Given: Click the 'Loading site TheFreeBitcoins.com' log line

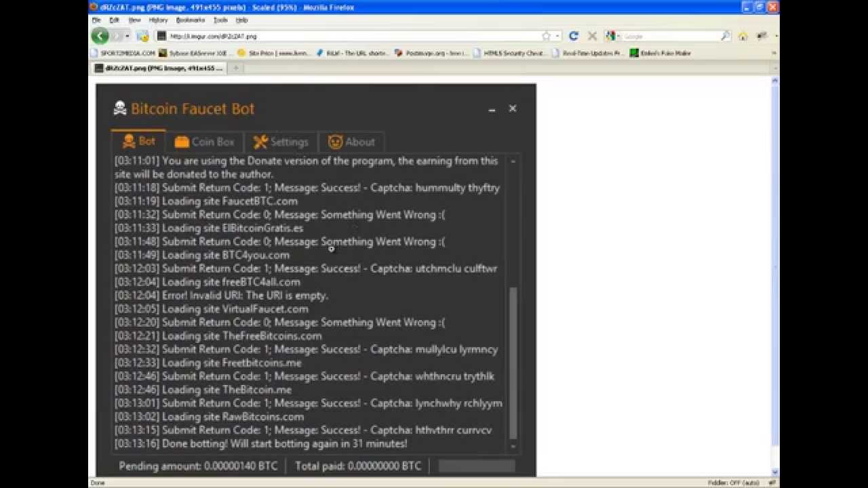Looking at the screenshot, I should pos(218,336).
